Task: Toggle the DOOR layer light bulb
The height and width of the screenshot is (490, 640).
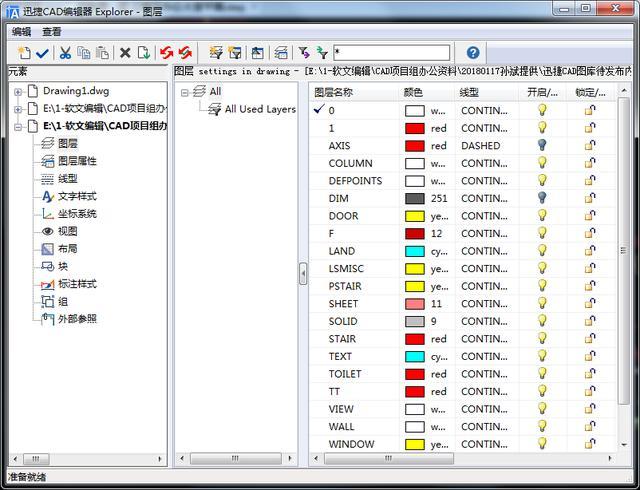Action: point(542,216)
